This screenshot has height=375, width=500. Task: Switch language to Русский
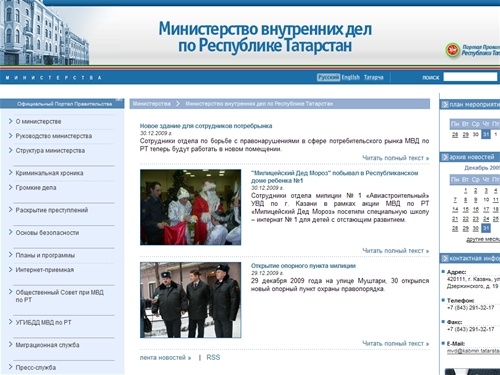pos(328,77)
